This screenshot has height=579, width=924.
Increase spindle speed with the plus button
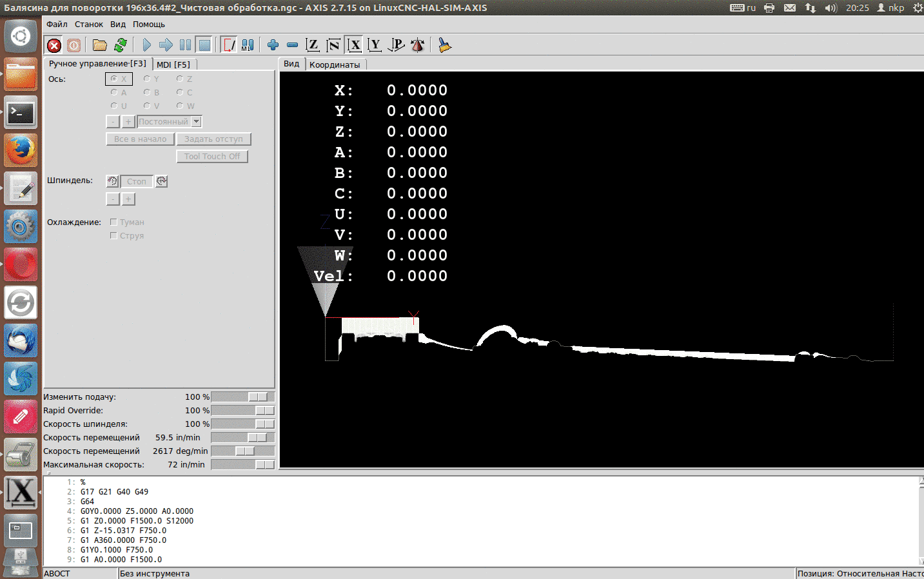coord(128,199)
